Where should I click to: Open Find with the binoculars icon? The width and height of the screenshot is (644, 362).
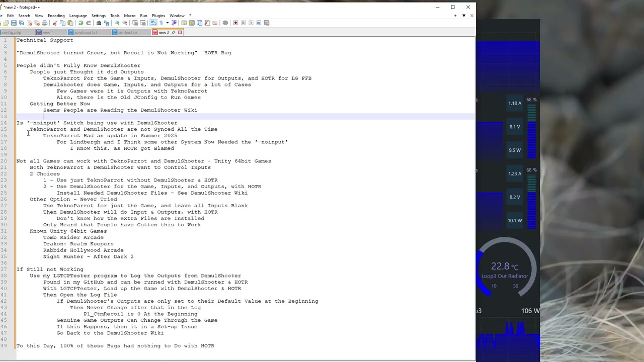(99, 23)
